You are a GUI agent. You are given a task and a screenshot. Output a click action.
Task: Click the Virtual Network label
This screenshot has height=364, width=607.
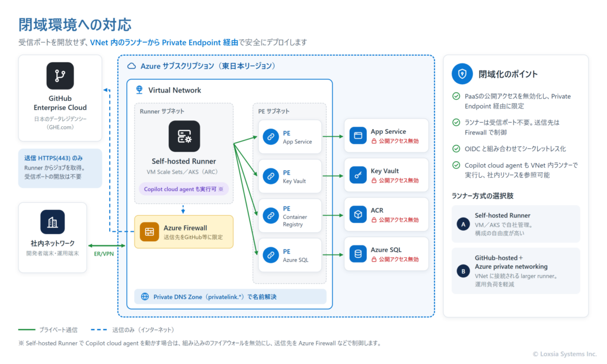175,90
